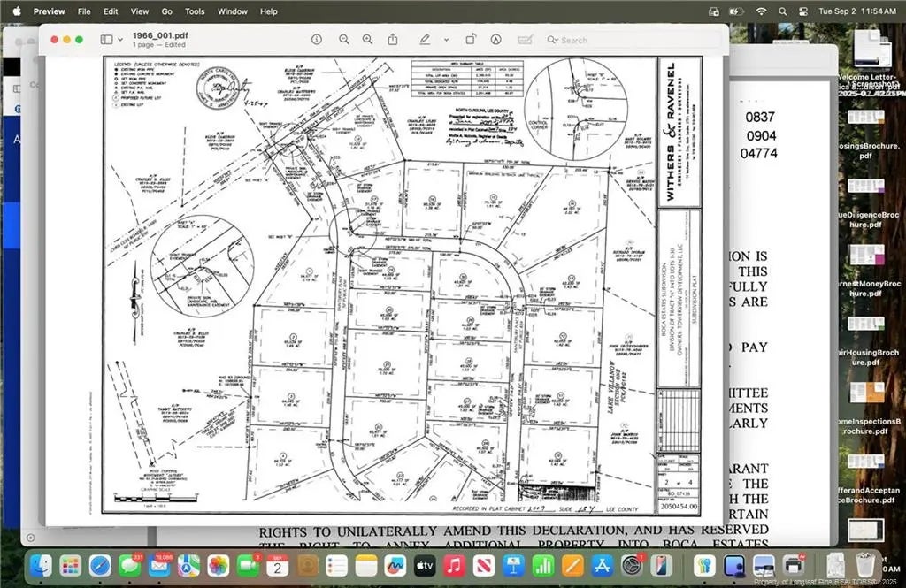The image size is (906, 588).
Task: Open the Share button in Preview toolbar
Action: [x=392, y=40]
